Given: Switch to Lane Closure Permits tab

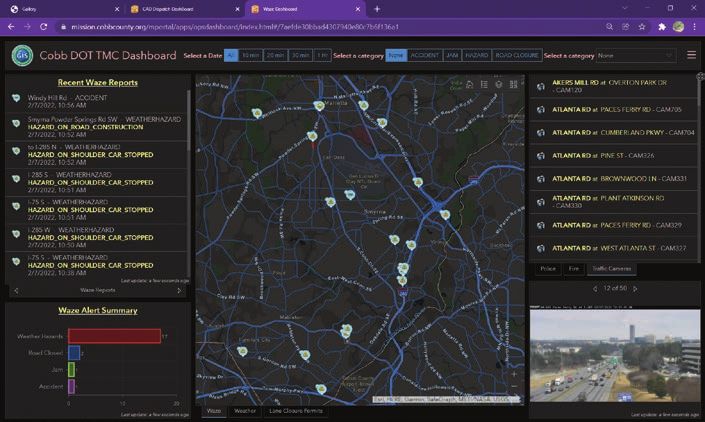Looking at the screenshot, I should coord(295,411).
